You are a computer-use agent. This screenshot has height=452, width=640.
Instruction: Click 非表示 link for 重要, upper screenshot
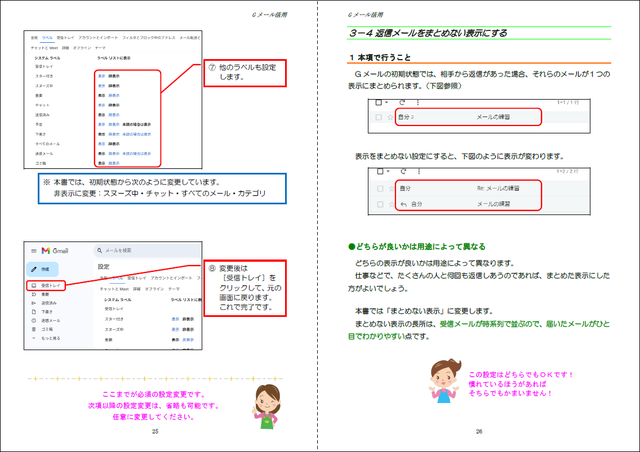point(114,96)
